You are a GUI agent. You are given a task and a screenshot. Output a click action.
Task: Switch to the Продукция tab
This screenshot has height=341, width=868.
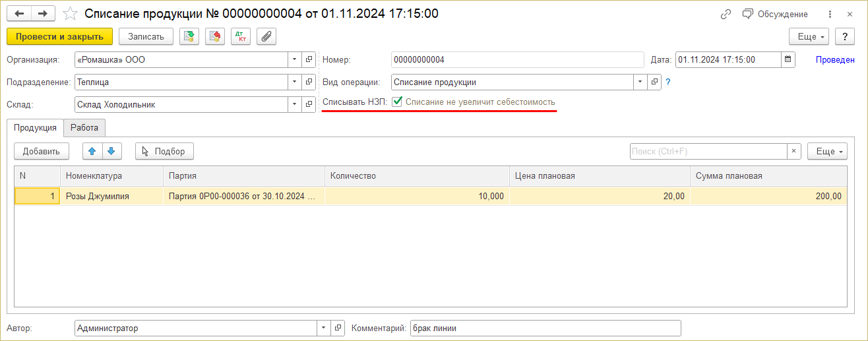click(x=35, y=129)
